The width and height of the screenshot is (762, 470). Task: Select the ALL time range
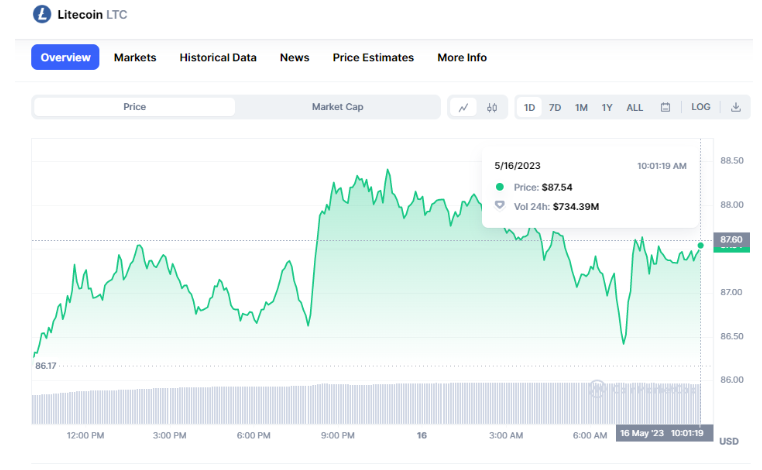pyautogui.click(x=635, y=107)
